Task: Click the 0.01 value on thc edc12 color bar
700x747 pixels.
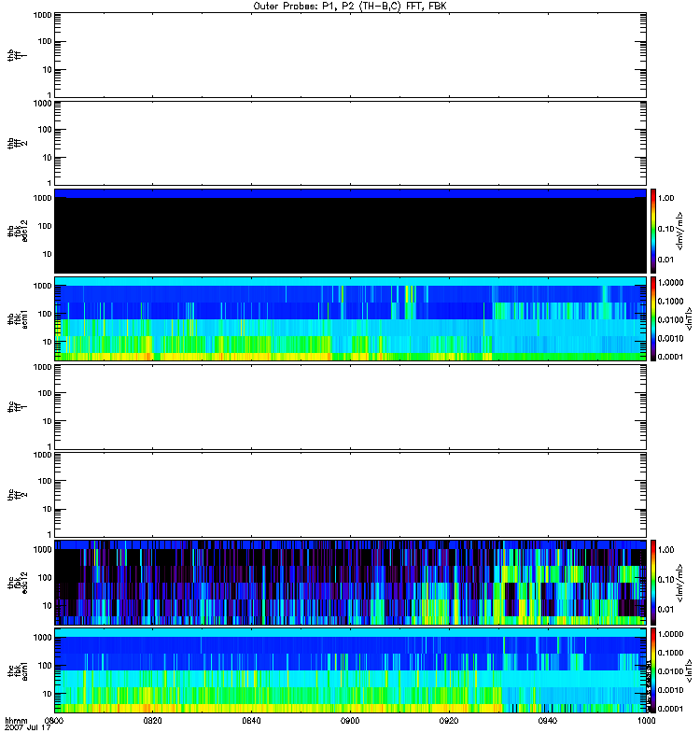Action: click(665, 610)
